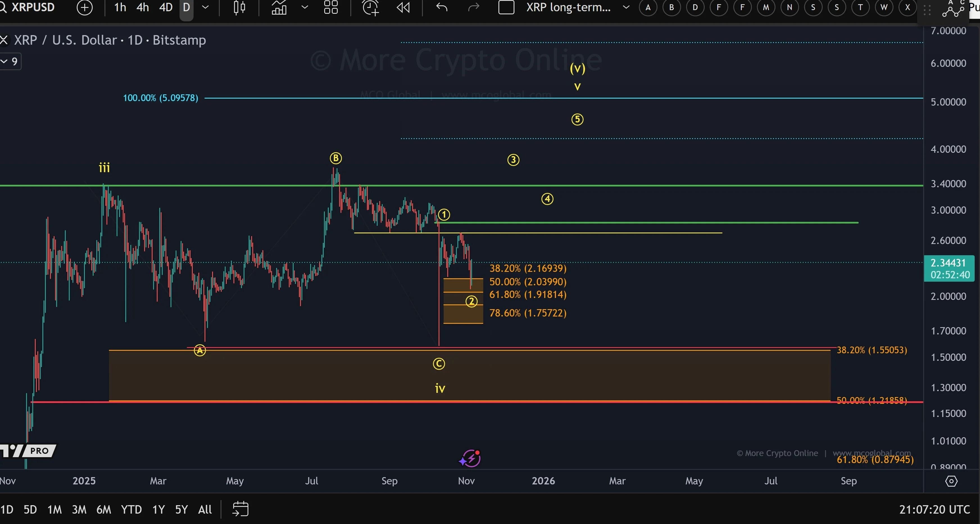Create a new alert with clock icon
The width and height of the screenshot is (980, 524).
pos(370,7)
